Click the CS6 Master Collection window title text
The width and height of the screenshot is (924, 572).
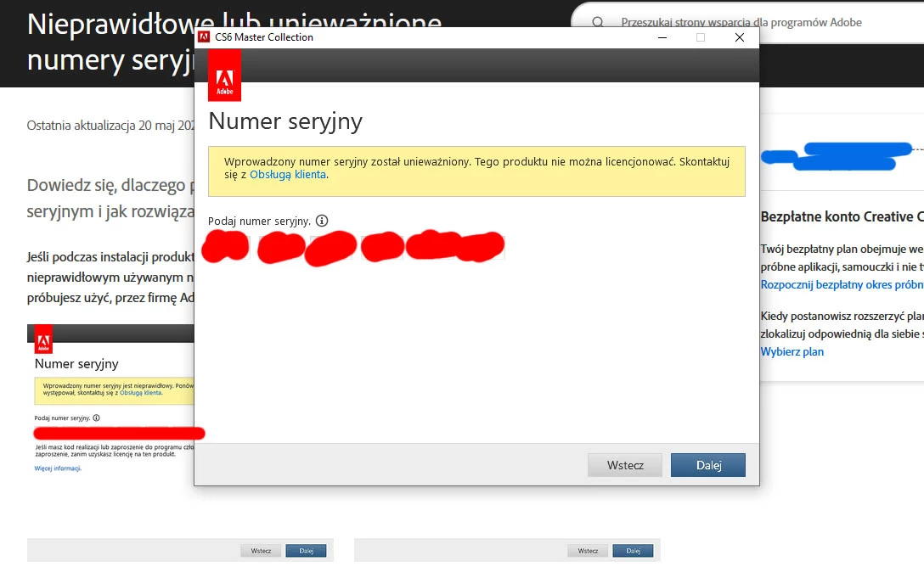click(x=264, y=37)
